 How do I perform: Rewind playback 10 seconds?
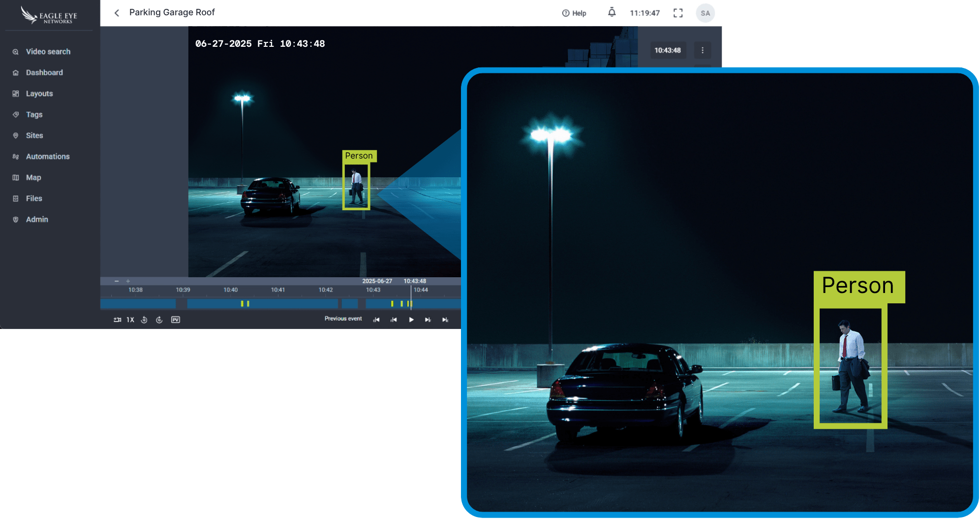(144, 320)
